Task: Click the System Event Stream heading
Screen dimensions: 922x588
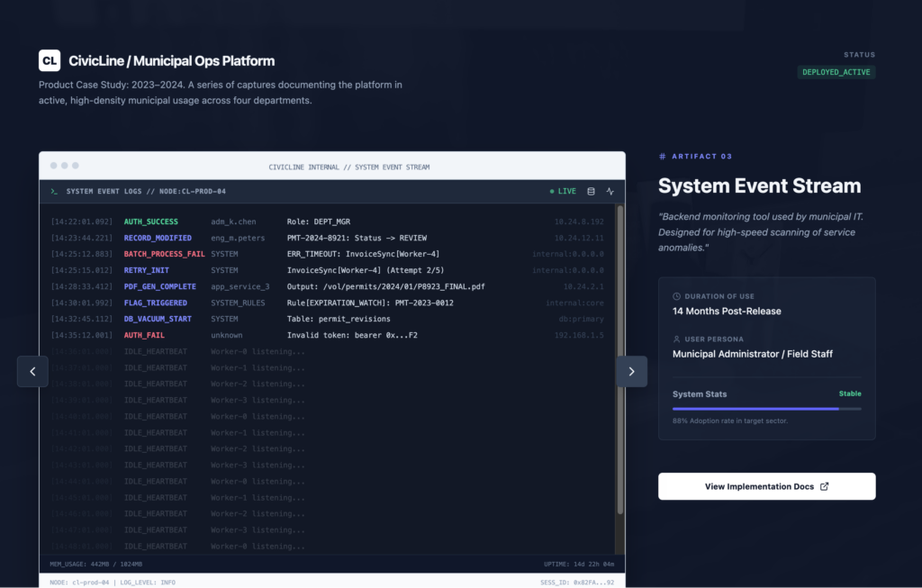Action: click(x=759, y=185)
